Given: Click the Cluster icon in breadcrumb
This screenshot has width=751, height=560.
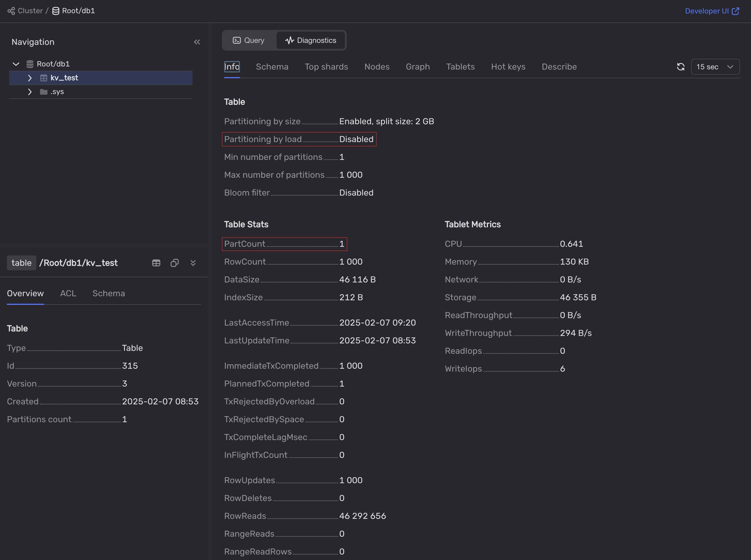Looking at the screenshot, I should (11, 11).
